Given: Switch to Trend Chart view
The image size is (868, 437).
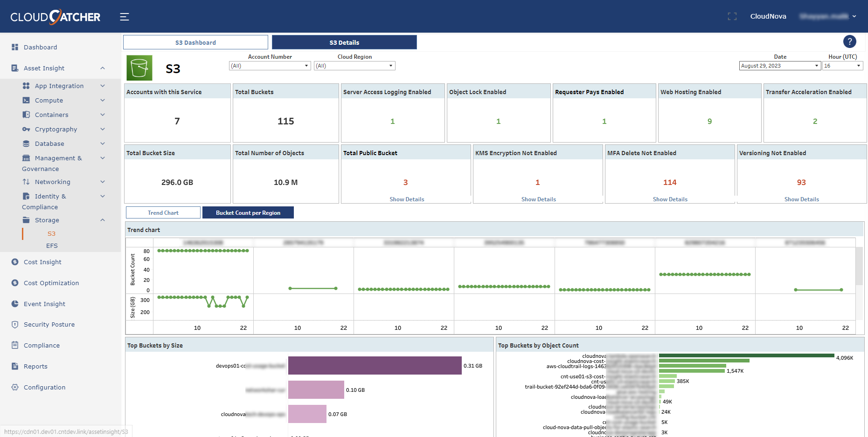Looking at the screenshot, I should coord(163,213).
